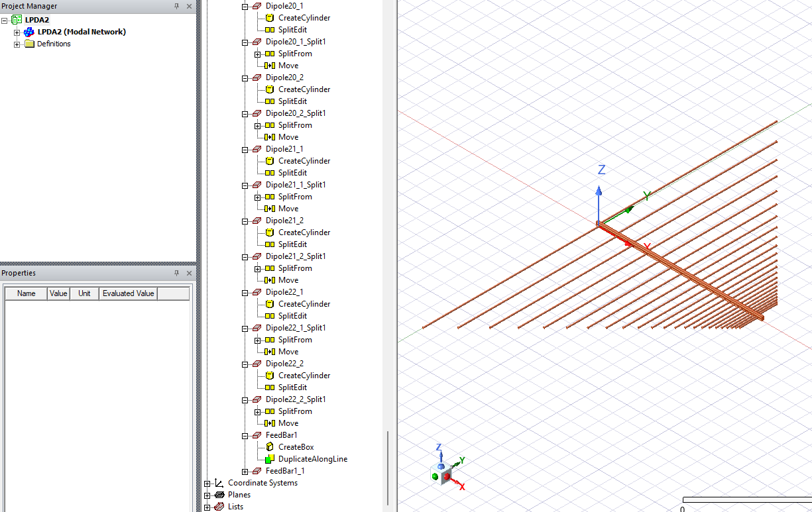Screen dimensions: 812x512
Task: Click SplitEdit icon under Dipole22_1
Action: pyautogui.click(x=270, y=316)
